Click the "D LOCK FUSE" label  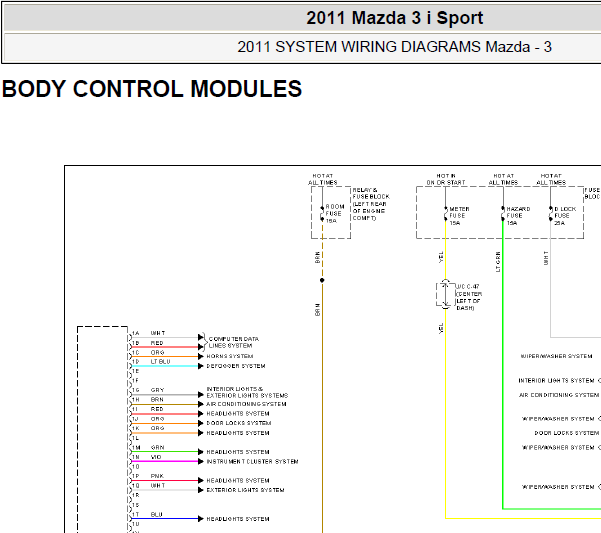coord(565,216)
